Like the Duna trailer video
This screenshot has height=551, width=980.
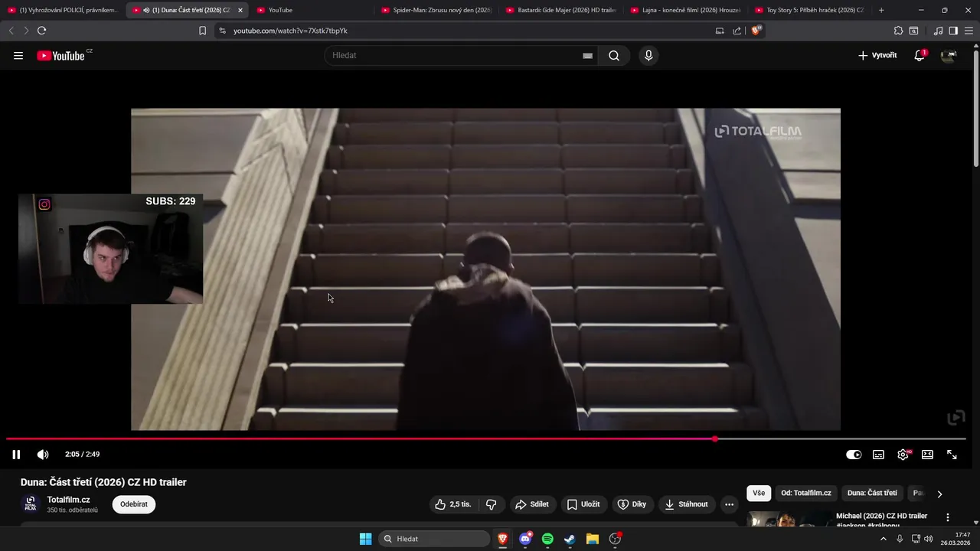point(453,504)
